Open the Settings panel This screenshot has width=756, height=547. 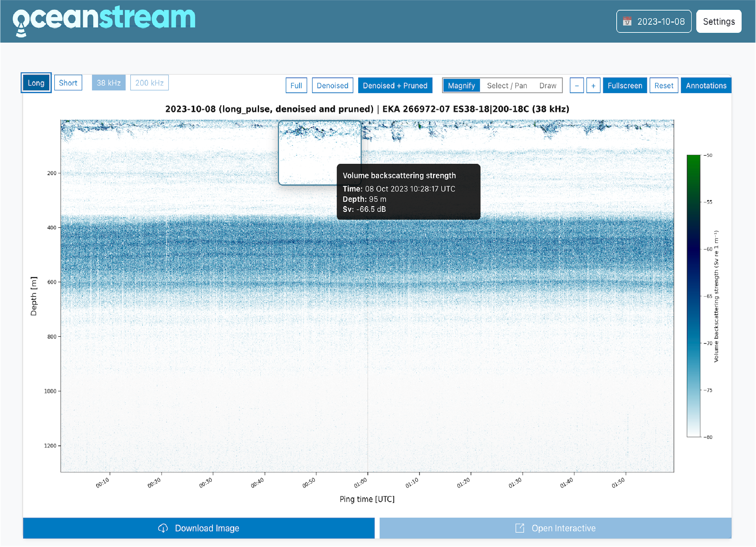click(719, 21)
